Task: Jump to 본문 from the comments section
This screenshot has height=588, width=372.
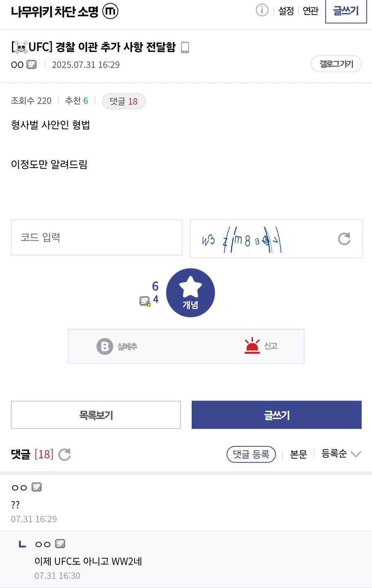Action: pyautogui.click(x=299, y=454)
